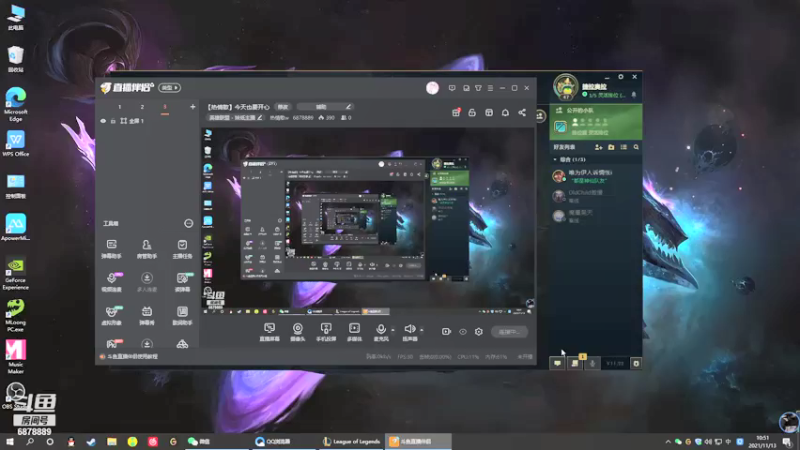Create a new folder in League friends list
This screenshot has height=450, width=800.
pyautogui.click(x=611, y=147)
